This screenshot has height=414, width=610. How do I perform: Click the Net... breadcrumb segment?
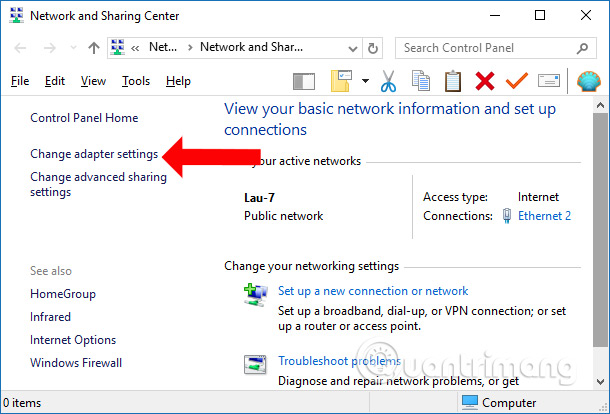163,47
